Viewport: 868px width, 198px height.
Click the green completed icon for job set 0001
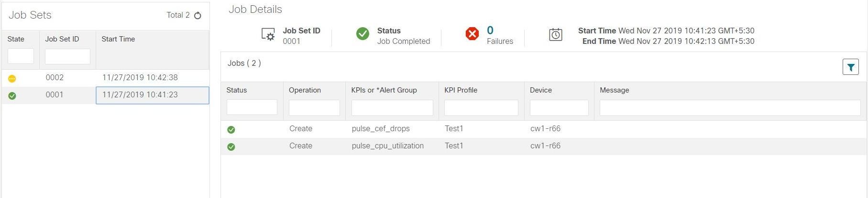12,95
